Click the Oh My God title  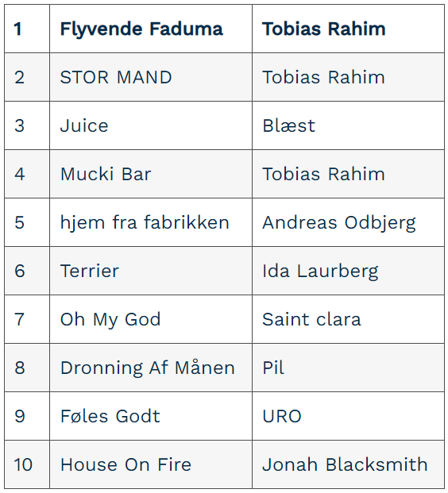tap(110, 320)
